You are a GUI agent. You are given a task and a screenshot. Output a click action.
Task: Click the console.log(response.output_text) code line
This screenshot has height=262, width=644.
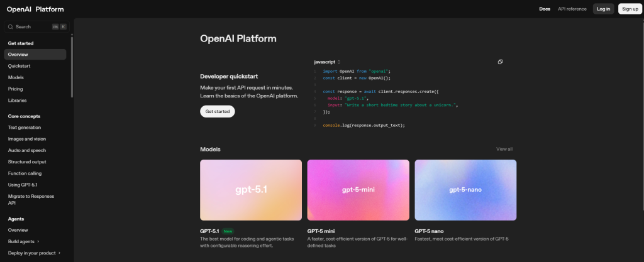[364, 125]
